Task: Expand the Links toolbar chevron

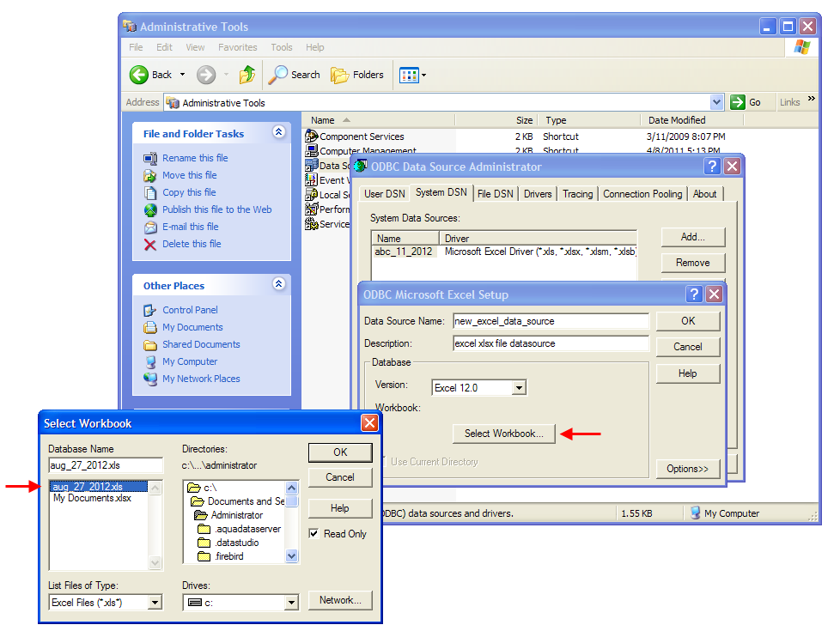Action: click(812, 99)
